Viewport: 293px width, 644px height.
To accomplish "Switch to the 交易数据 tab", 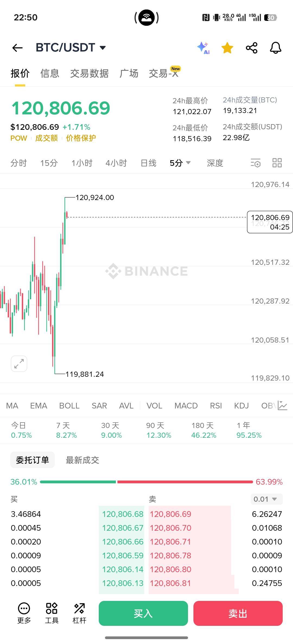I will tap(89, 73).
